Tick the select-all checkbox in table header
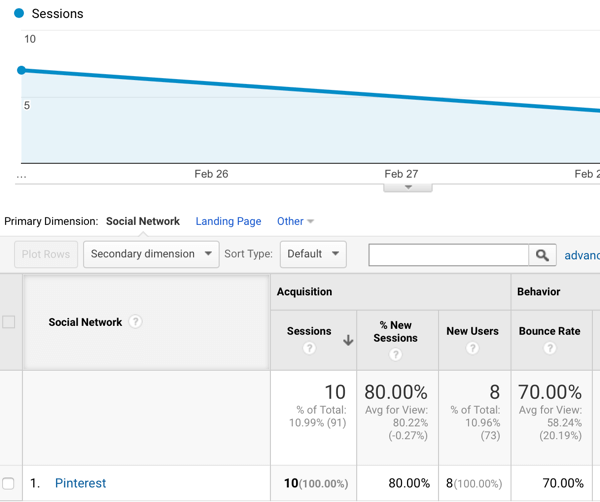 tap(8, 322)
